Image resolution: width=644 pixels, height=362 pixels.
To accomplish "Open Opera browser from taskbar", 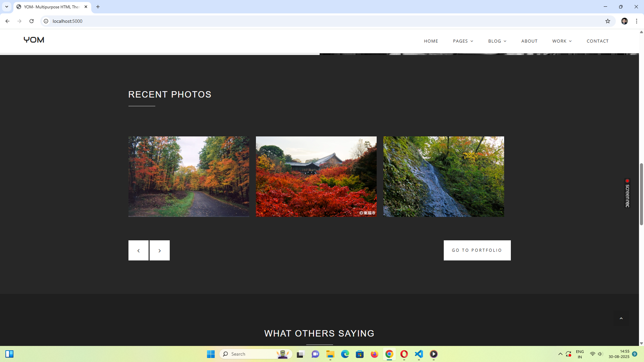I will 404,354.
